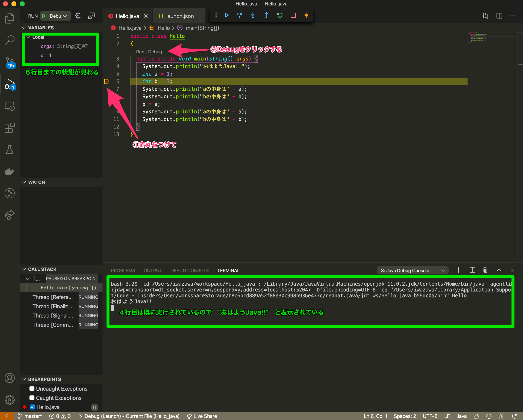The height and width of the screenshot is (420, 523).
Task: Open the Accounts icon
Action: point(9,378)
